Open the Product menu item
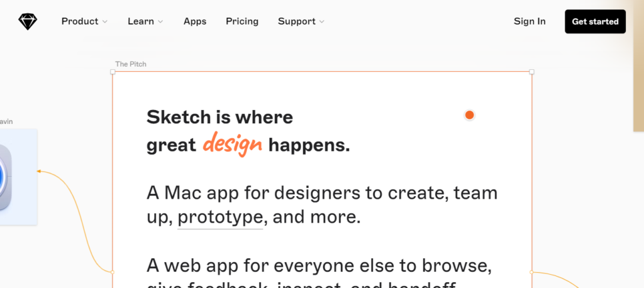The image size is (644, 288). tap(80, 21)
